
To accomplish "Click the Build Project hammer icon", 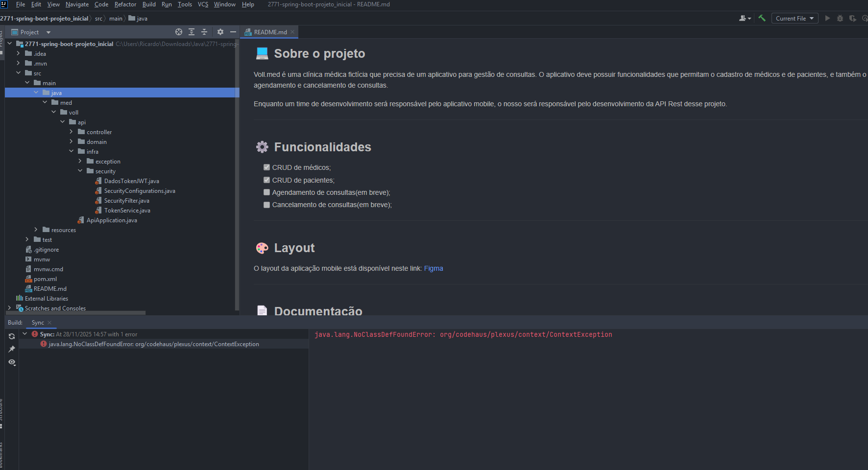I will pos(762,18).
